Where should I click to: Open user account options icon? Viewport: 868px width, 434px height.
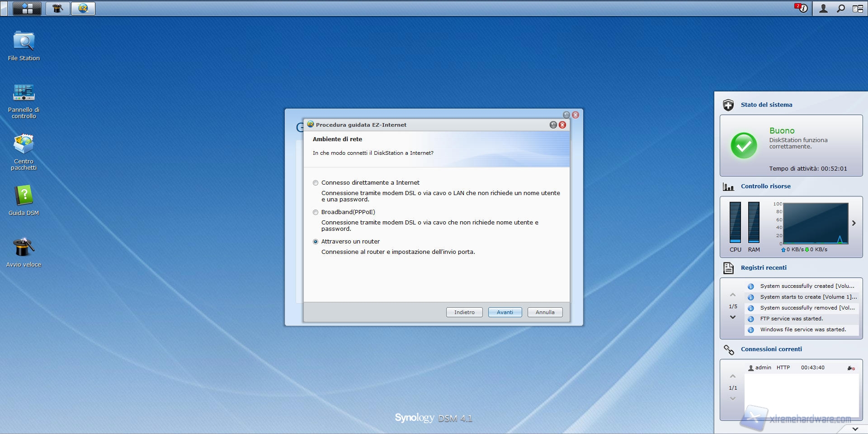click(823, 8)
